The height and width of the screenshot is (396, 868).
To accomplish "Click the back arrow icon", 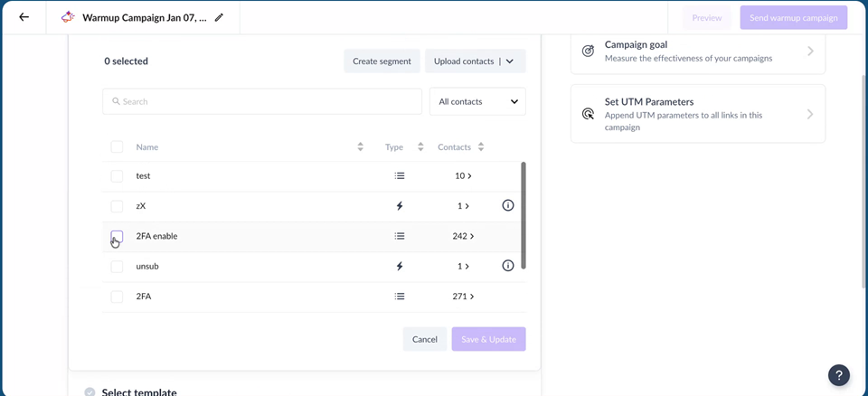I will [24, 17].
